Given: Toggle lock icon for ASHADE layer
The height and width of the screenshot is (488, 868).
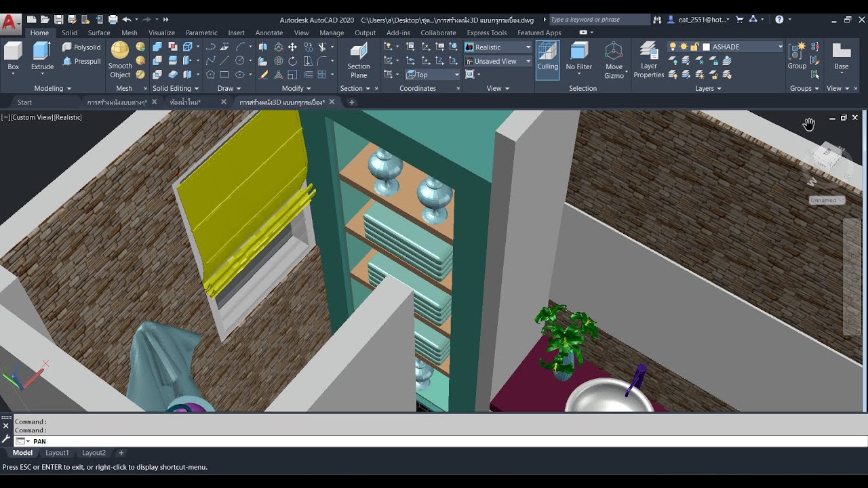Looking at the screenshot, I should (x=694, y=47).
